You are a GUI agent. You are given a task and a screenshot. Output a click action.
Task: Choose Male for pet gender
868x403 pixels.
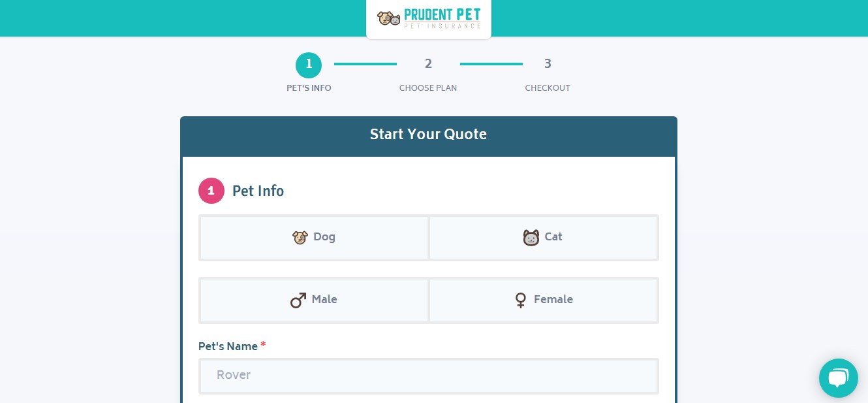point(313,300)
